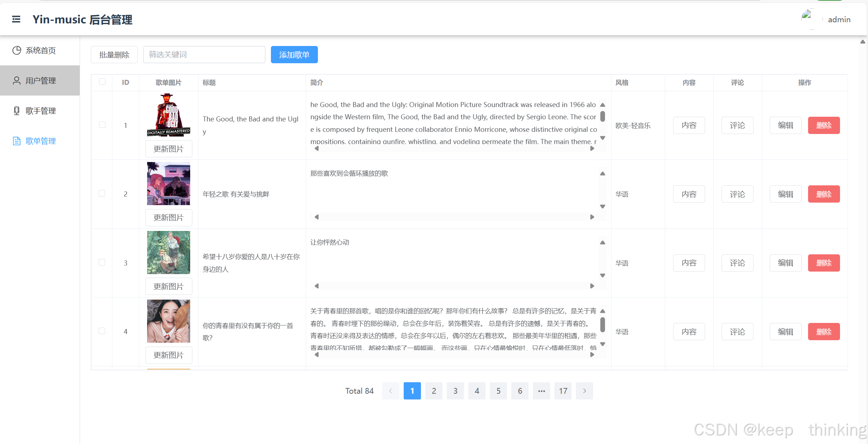This screenshot has width=868, height=444.
Task: Go to next page arrow in pagination
Action: [x=584, y=391]
